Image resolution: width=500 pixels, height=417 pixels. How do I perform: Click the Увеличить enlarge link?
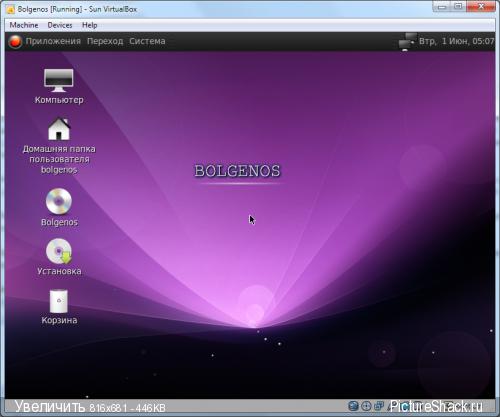pyautogui.click(x=50, y=407)
